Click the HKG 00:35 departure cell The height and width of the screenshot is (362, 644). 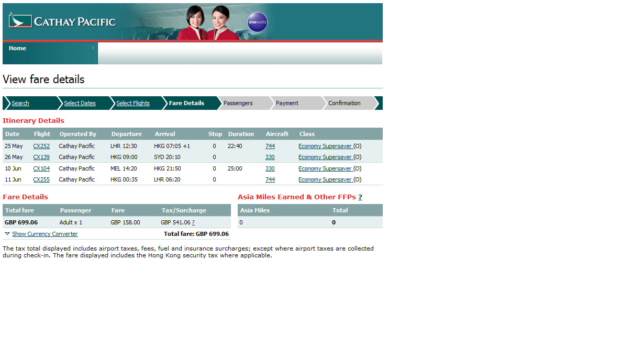pos(124,179)
